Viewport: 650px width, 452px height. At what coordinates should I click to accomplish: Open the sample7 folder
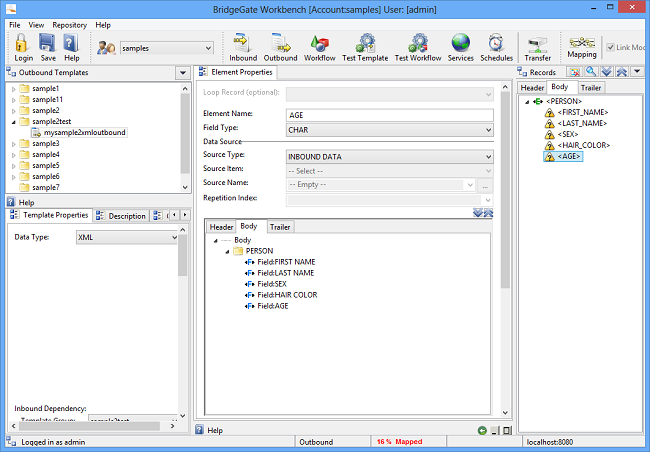pyautogui.click(x=40, y=187)
